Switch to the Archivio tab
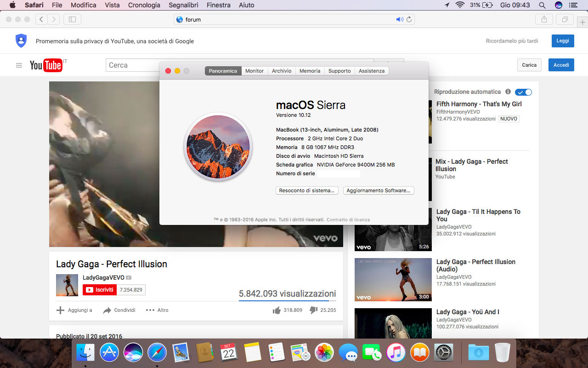 tap(282, 71)
